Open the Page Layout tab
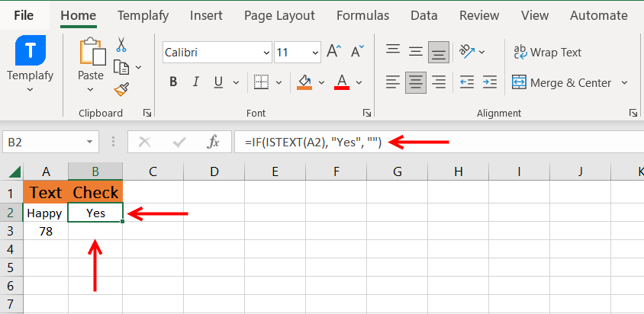Viewport: 644px width, 314px height. (x=279, y=15)
